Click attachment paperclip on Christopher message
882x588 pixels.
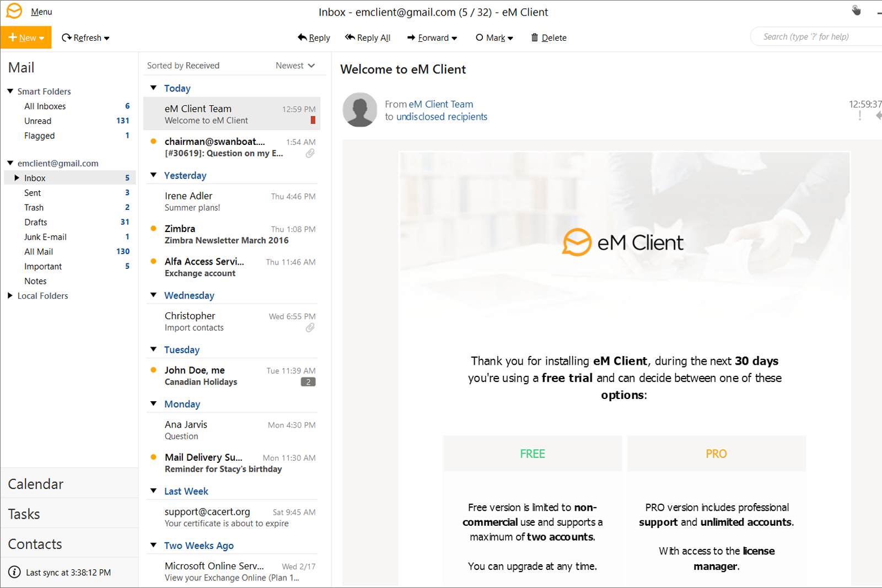point(310,327)
